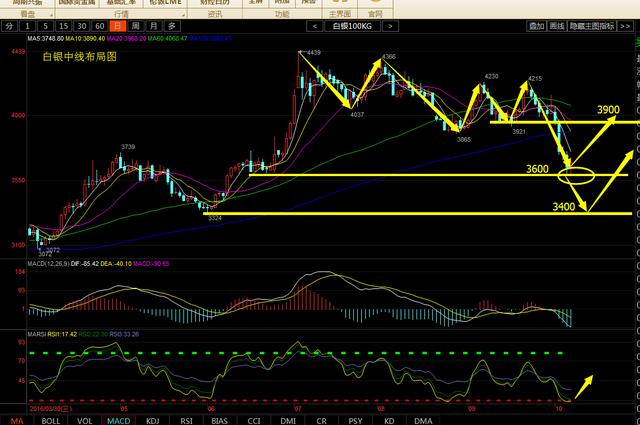Click the DIF:-85.42 value
Image resolution: width=640 pixels, height=425 pixels.
click(85, 264)
